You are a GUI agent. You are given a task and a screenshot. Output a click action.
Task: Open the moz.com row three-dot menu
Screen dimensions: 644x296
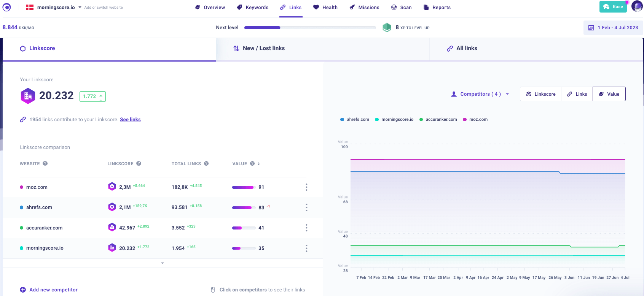pyautogui.click(x=306, y=187)
